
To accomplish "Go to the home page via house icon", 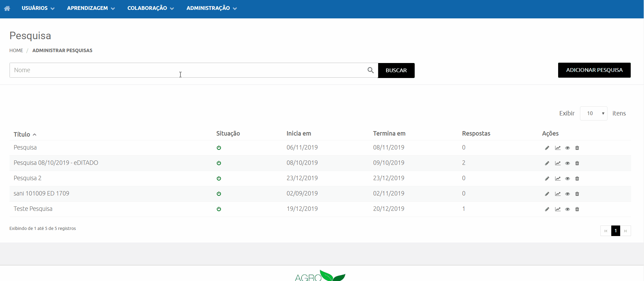I will pos(7,8).
